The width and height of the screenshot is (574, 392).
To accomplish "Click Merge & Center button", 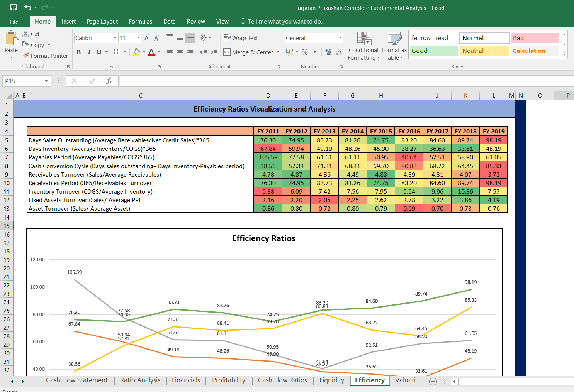I will pos(248,52).
